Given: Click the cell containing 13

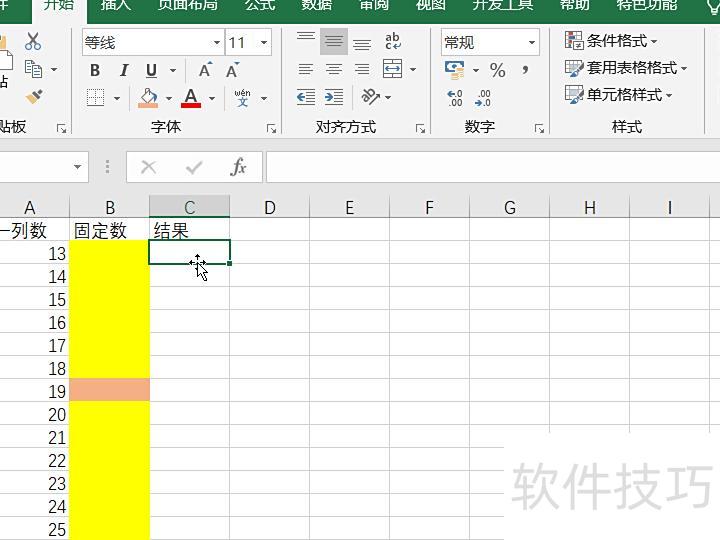Looking at the screenshot, I should [x=34, y=253].
